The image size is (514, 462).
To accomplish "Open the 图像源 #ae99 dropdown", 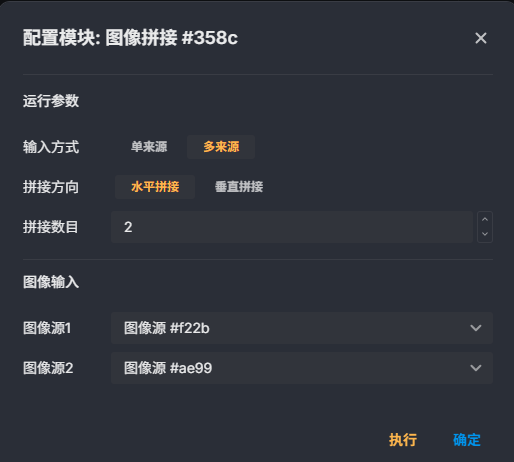I will (302, 368).
